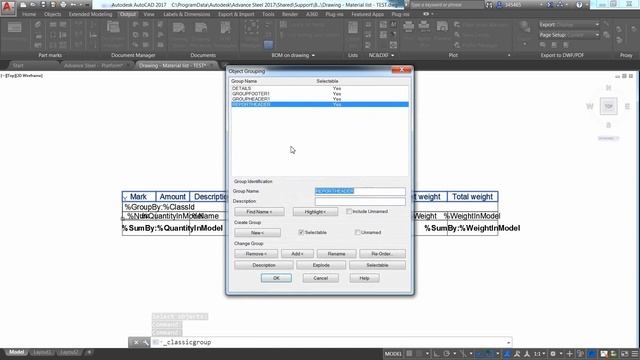Open the Labels & Dimensions ribbon tab
This screenshot has width=640, height=360.
pyautogui.click(x=187, y=14)
